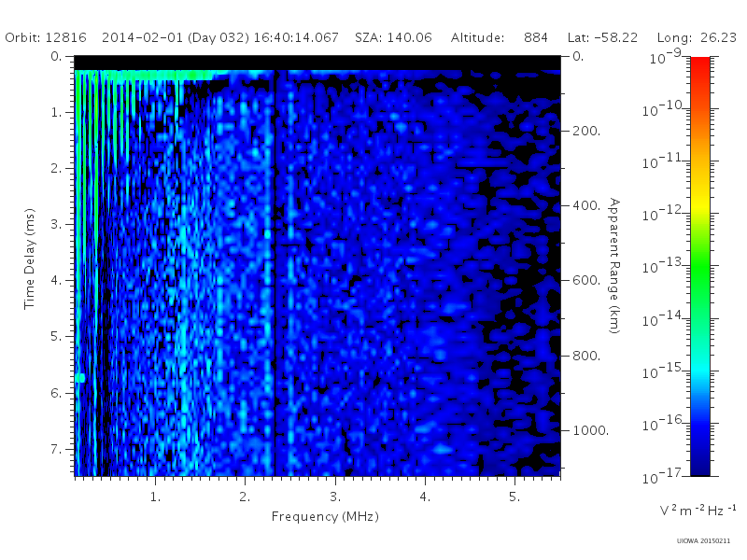This screenshot has height=560, width=747.
Task: Click the timestamp 16:40:14.067
Action: point(296,37)
